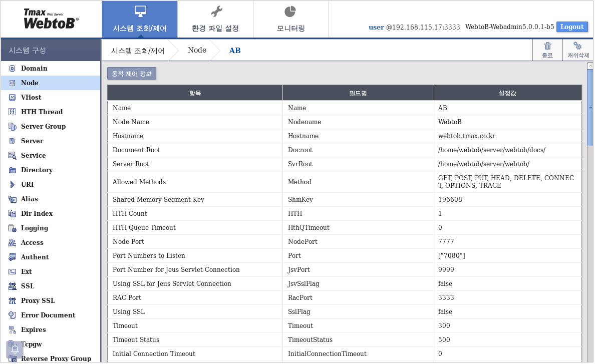The height and width of the screenshot is (364, 595).
Task: Open the 모니터링 tab
Action: point(290,19)
